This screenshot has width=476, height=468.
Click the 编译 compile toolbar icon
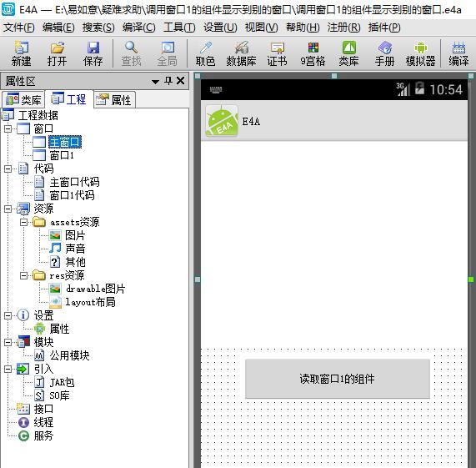tap(458, 54)
